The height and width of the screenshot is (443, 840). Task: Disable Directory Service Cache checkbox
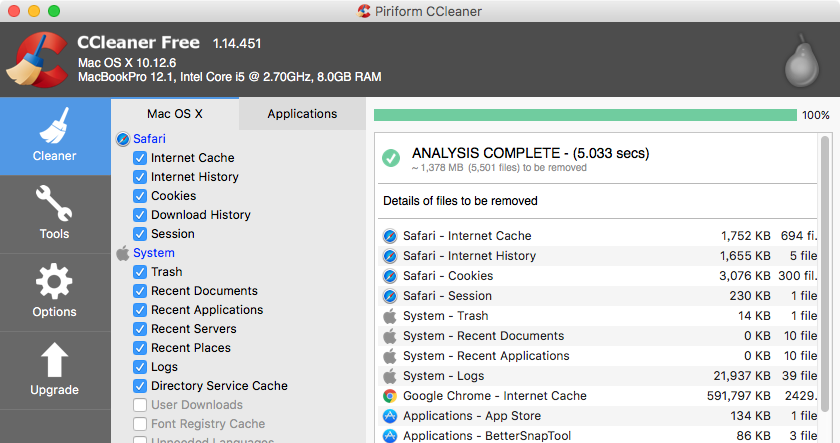click(140, 386)
